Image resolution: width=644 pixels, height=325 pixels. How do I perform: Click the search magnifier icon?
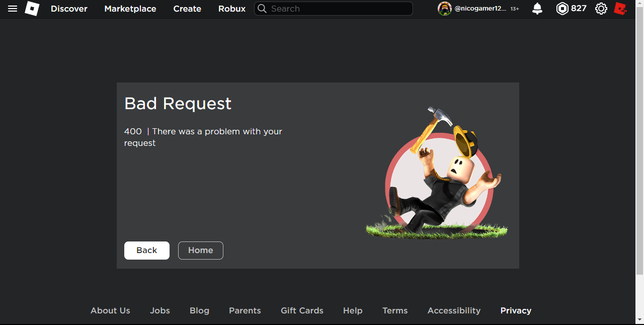pyautogui.click(x=262, y=9)
